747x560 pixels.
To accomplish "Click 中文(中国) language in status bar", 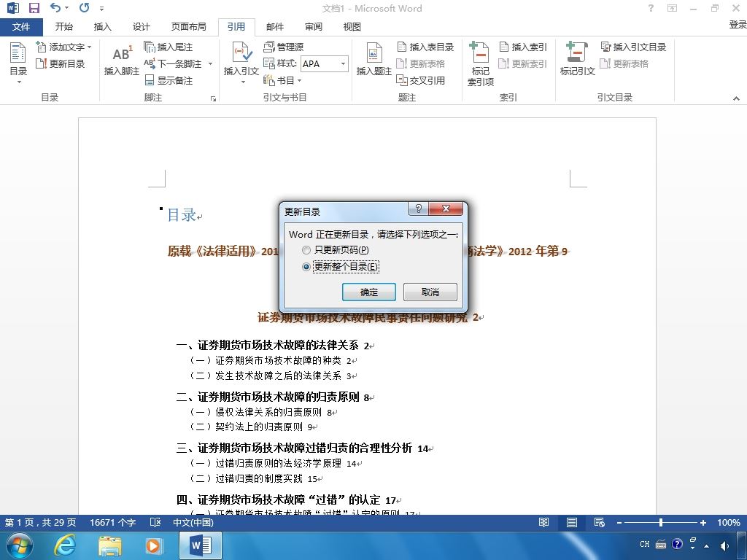I will [x=193, y=522].
